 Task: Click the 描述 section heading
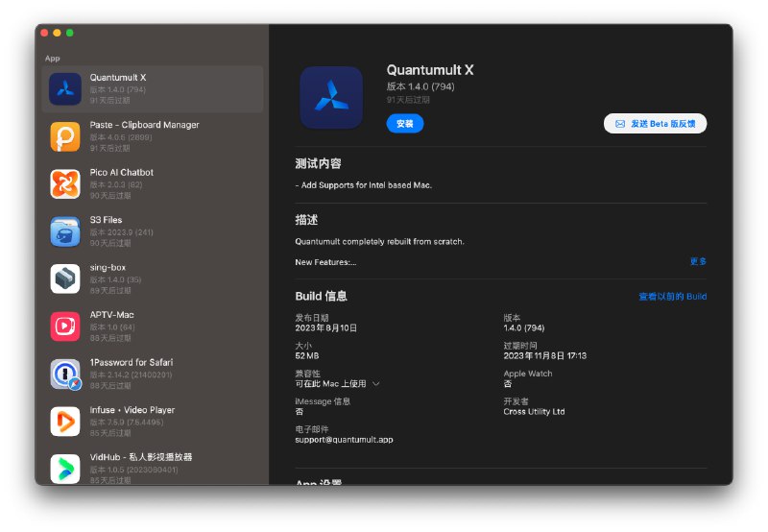click(306, 220)
